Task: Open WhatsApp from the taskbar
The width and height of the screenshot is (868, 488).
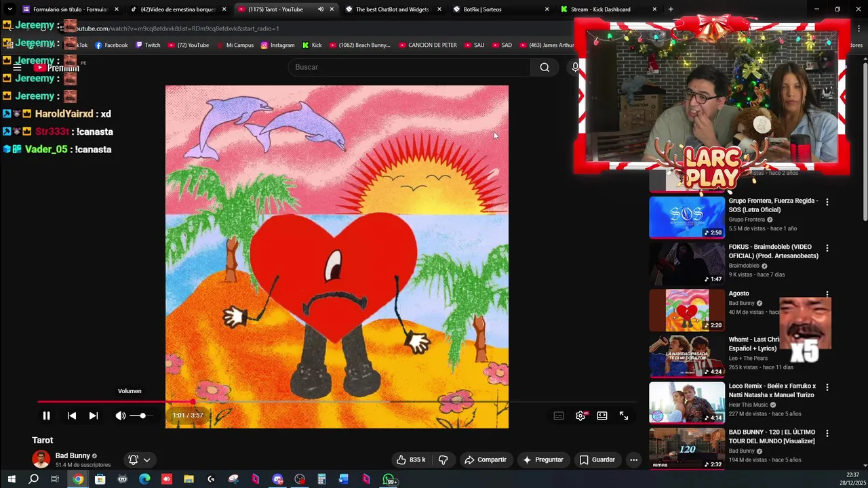Action: click(x=389, y=479)
